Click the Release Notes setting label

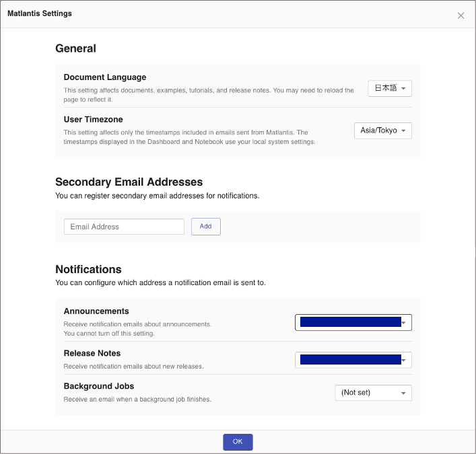coord(92,353)
